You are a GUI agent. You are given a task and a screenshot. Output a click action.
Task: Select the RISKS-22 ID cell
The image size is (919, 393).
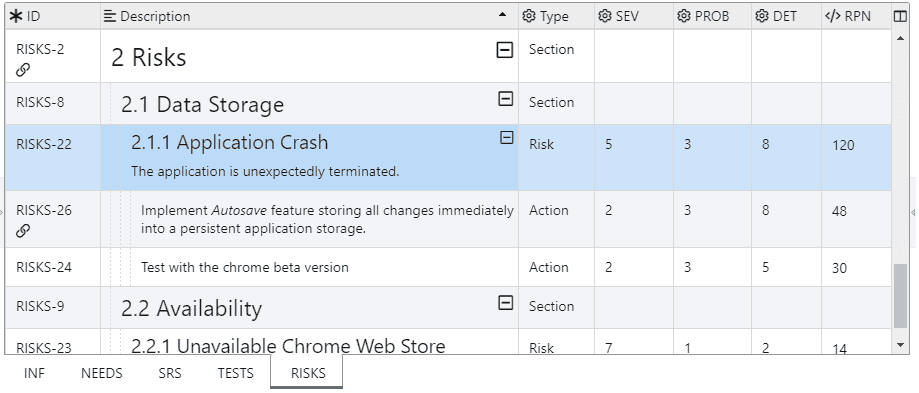pos(53,157)
